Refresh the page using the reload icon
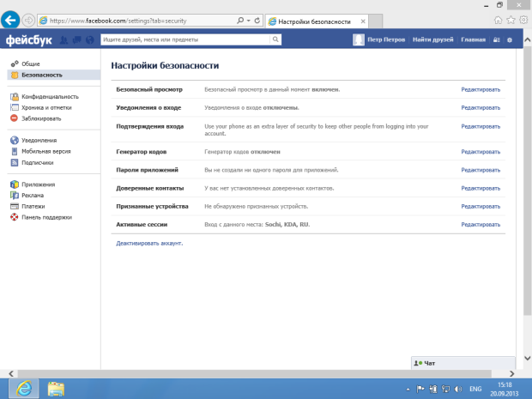This screenshot has width=532, height=399. coord(257,21)
